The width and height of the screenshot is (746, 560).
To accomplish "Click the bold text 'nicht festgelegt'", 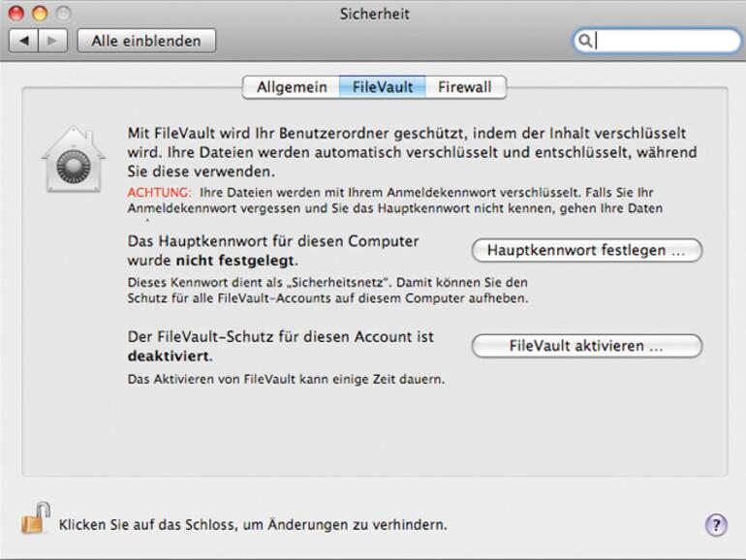I will [235, 261].
